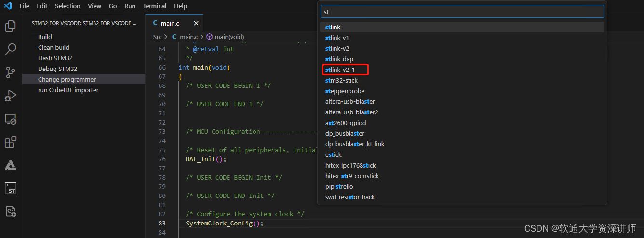Choose hitex_lpc1768stick from the list
The width and height of the screenshot is (644, 238).
[462, 165]
